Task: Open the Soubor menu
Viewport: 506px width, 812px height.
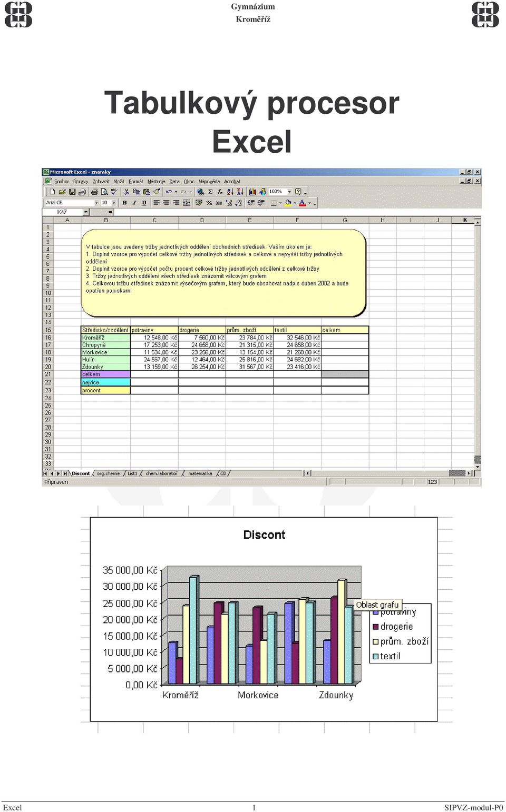Action: tap(62, 181)
